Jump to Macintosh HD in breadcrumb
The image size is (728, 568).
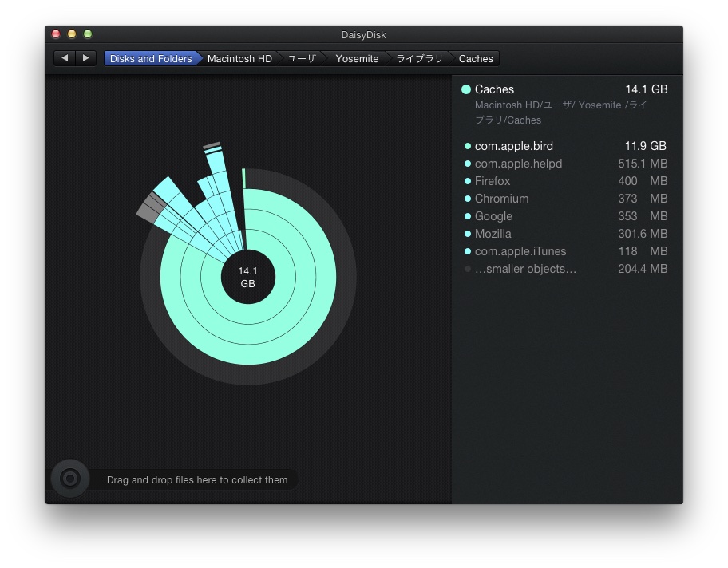coord(239,58)
